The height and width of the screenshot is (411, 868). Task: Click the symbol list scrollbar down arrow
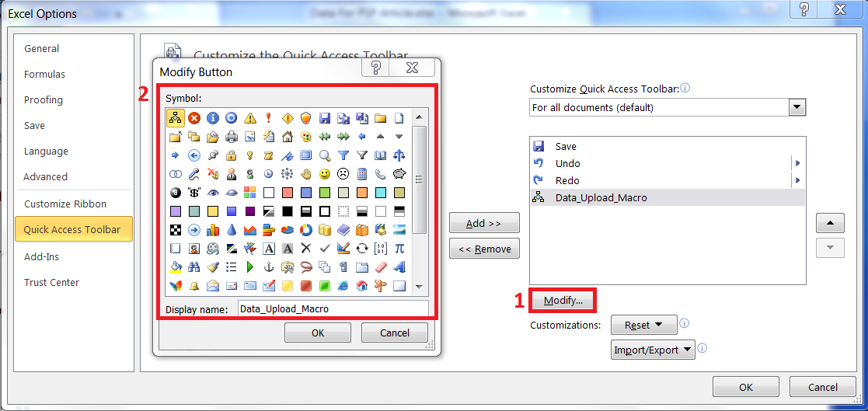419,287
